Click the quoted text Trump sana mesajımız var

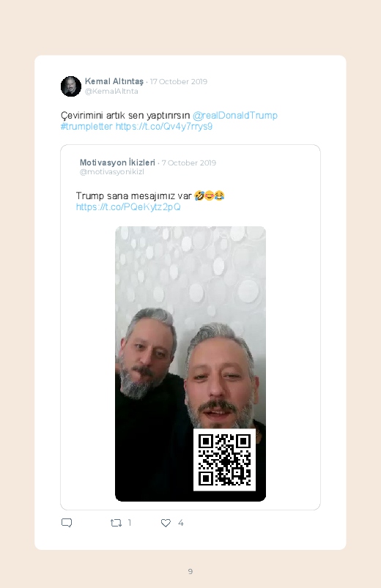click(x=134, y=196)
